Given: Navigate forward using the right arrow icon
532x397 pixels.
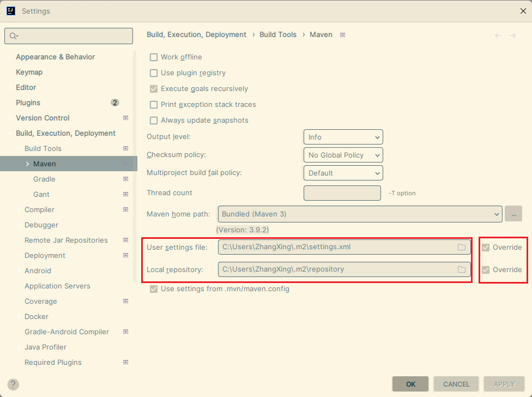Looking at the screenshot, I should [x=512, y=35].
